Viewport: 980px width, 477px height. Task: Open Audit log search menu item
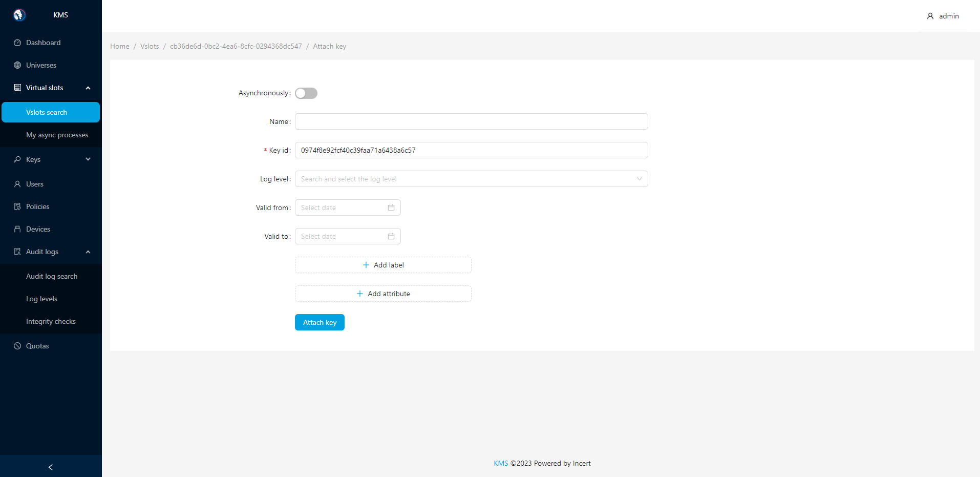[x=51, y=276]
